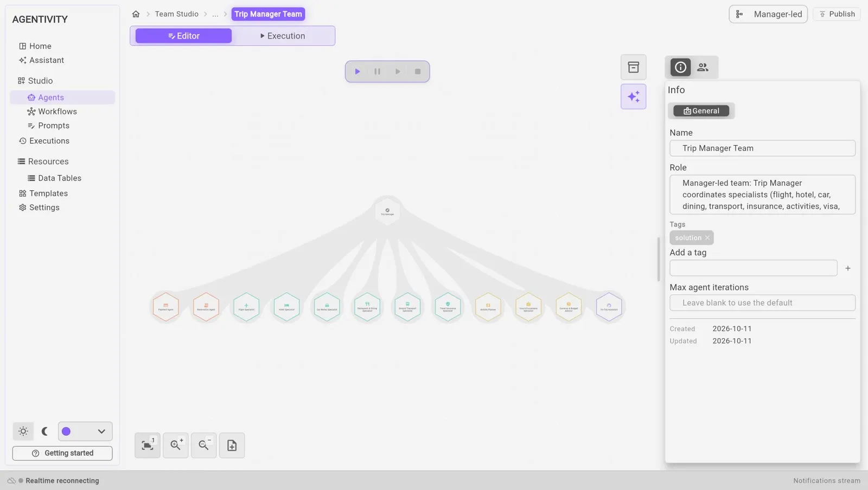Click the purple accent color swatch
The height and width of the screenshot is (490, 868).
66,431
